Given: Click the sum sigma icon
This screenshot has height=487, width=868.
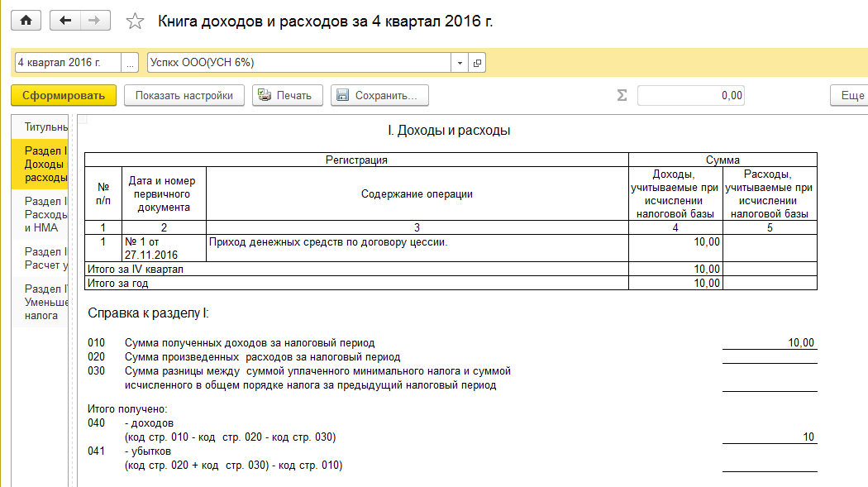Looking at the screenshot, I should point(622,96).
